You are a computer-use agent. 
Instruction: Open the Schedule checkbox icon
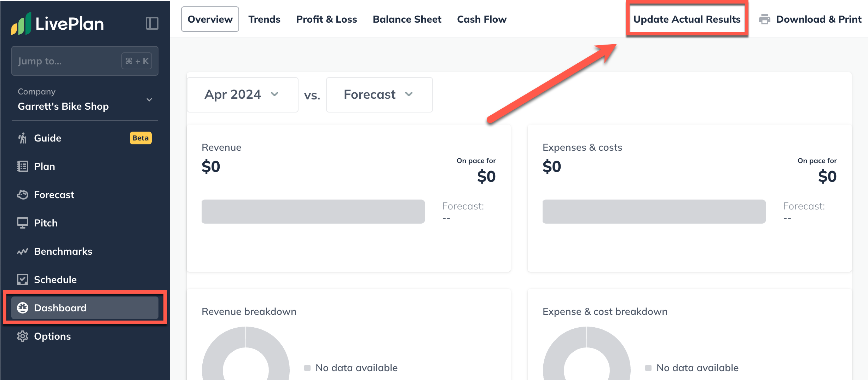coord(23,280)
